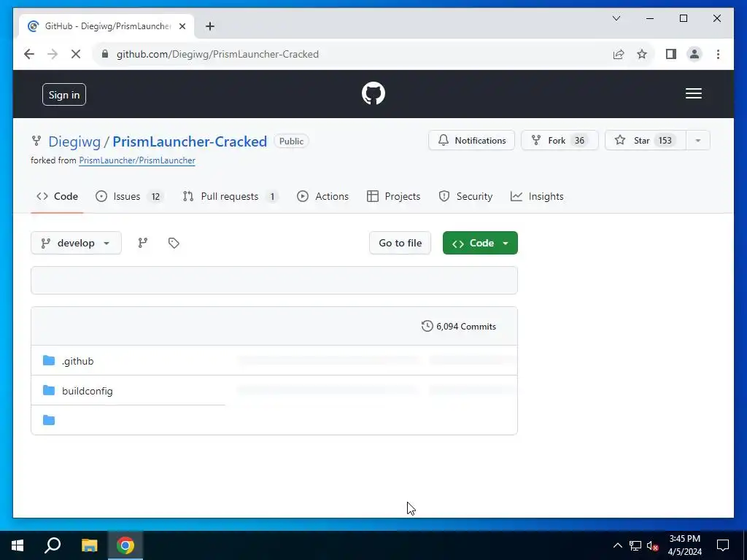Click the tags icon
This screenshot has height=560, width=747.
pos(174,243)
